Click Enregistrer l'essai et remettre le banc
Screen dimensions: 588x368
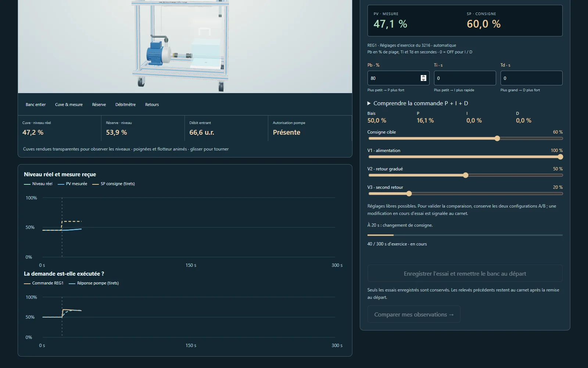coord(465,273)
